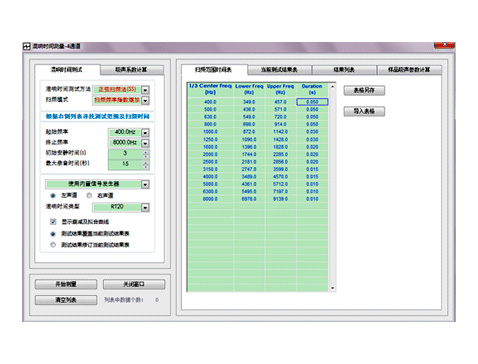
Task: Click the table scrollbar up arrow
Action: pos(332,87)
